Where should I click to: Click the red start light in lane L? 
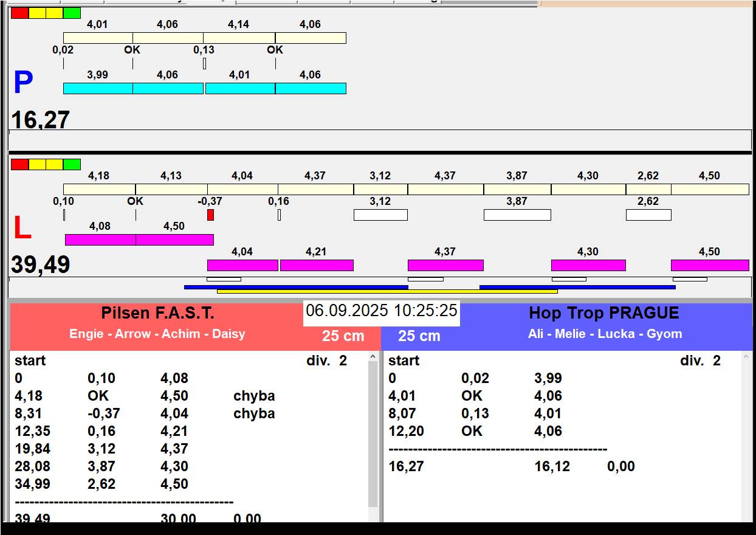coord(19,164)
